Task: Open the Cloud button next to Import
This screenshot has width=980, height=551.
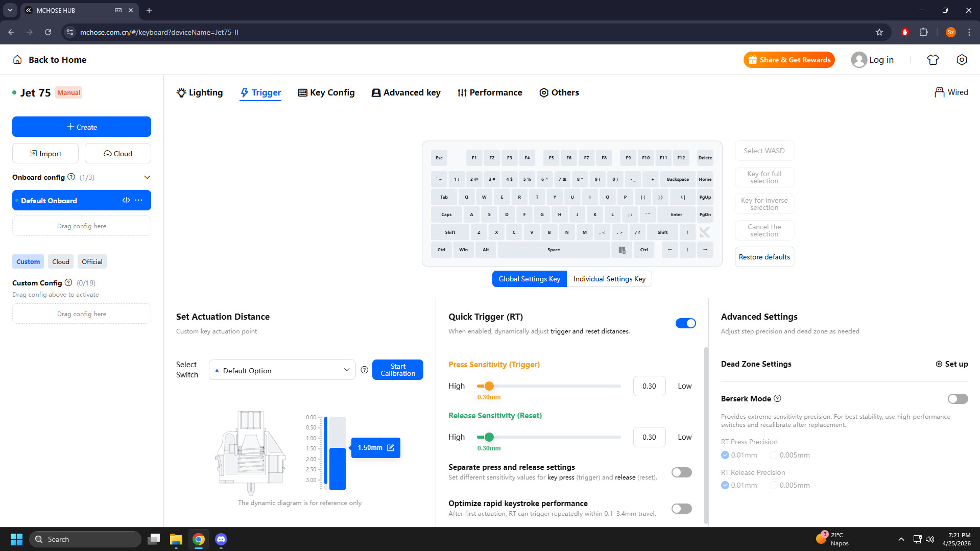Action: [x=118, y=153]
